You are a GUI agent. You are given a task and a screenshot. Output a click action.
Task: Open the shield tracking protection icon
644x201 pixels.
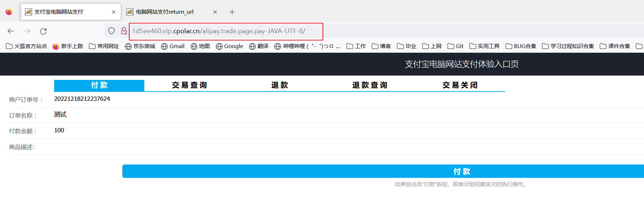111,31
